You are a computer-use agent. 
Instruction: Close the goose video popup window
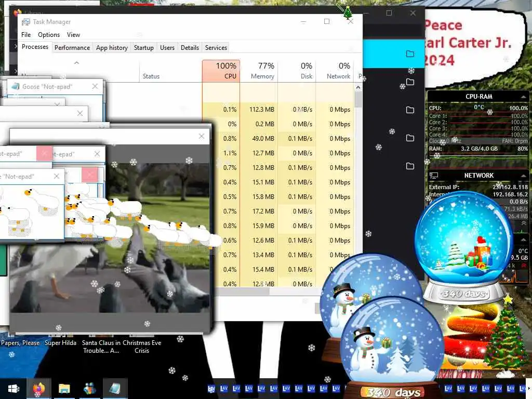202,136
